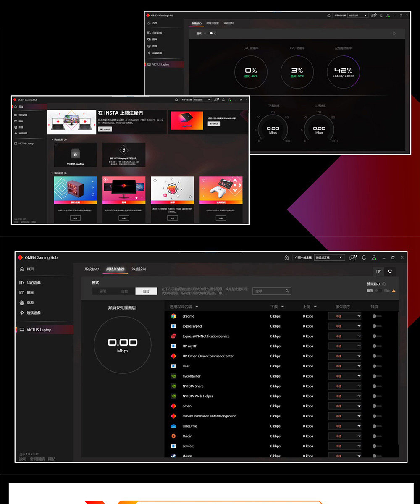Toggle block switch for lsass

coord(377,366)
